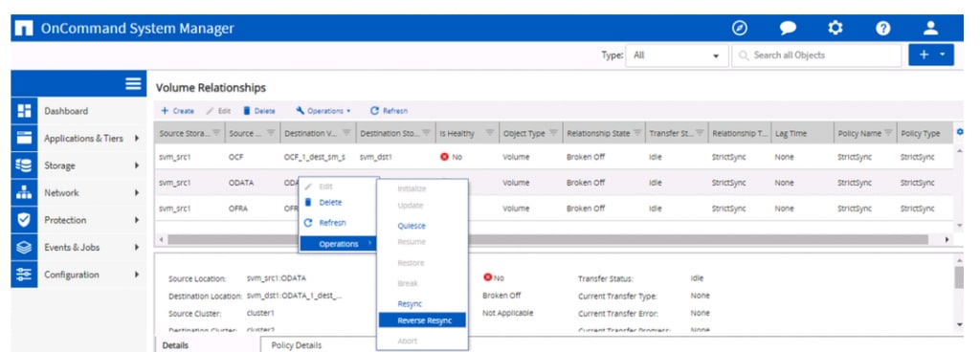Filter the Policy Name column

point(888,133)
